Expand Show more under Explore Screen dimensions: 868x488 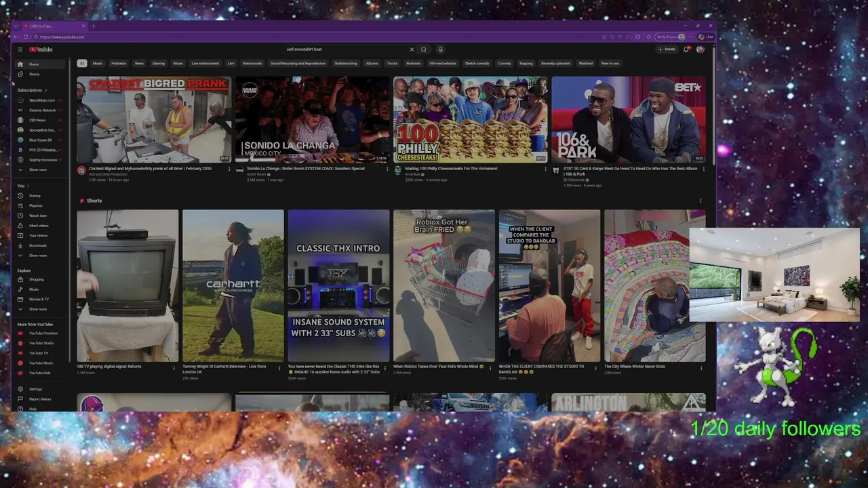pyautogui.click(x=41, y=309)
